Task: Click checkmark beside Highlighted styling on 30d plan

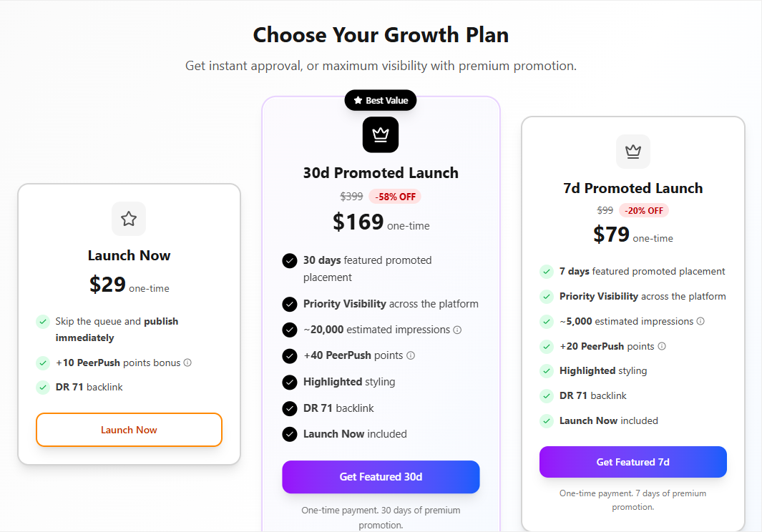Action: tap(290, 381)
